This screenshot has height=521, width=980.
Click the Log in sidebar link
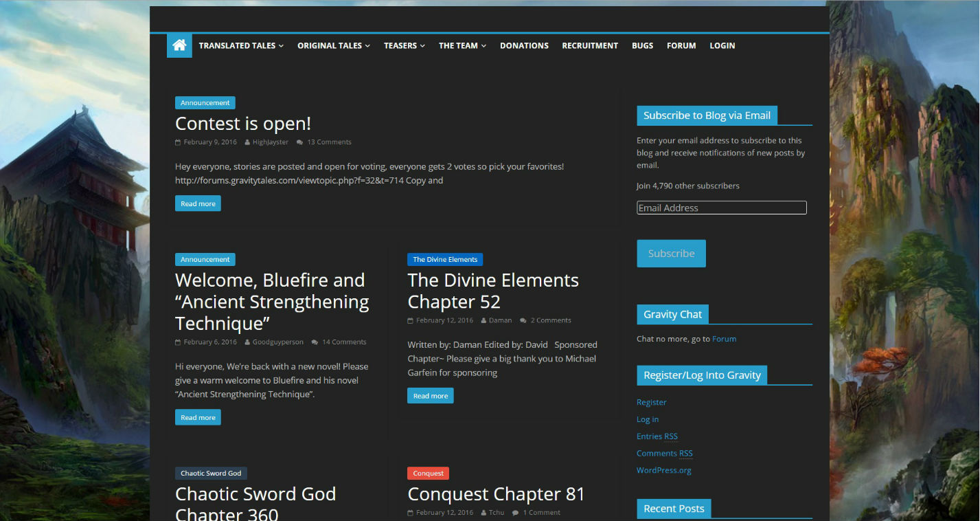[648, 419]
